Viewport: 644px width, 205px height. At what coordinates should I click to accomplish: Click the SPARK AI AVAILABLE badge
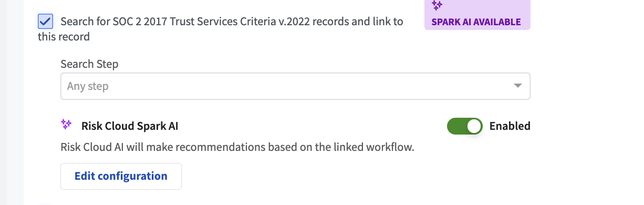[477, 15]
